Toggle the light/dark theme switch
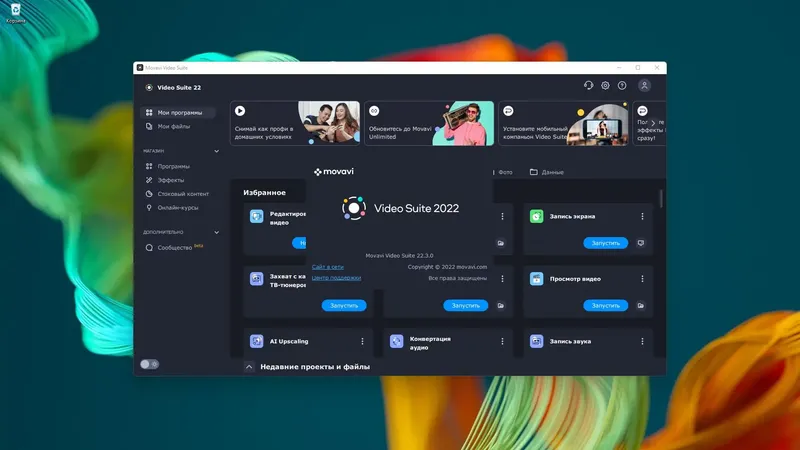The height and width of the screenshot is (450, 800). [149, 364]
